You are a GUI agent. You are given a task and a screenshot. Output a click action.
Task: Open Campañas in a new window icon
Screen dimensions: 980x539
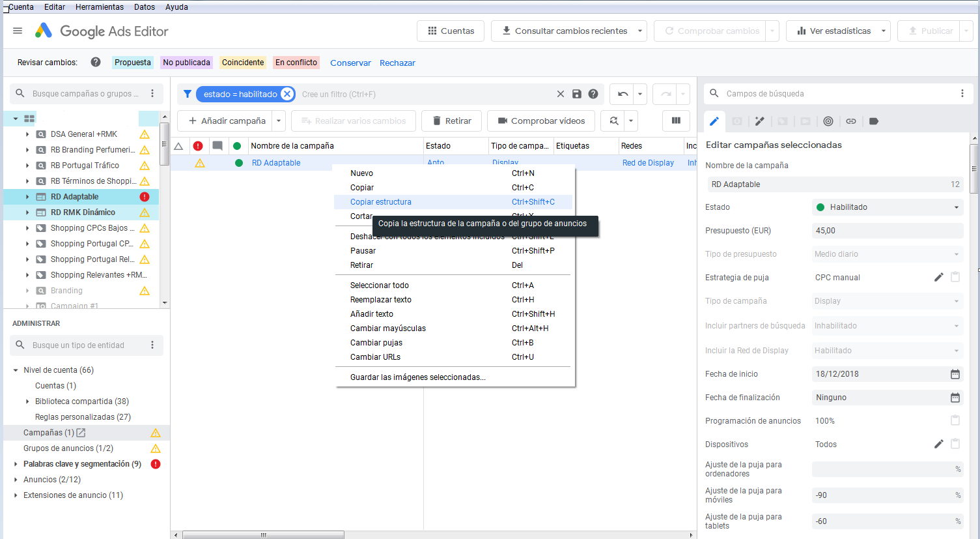81,433
